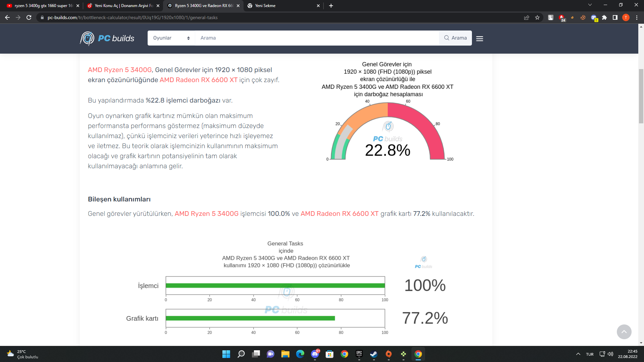The width and height of the screenshot is (644, 362).
Task: Reload the page with refresh icon
Action: (29, 17)
